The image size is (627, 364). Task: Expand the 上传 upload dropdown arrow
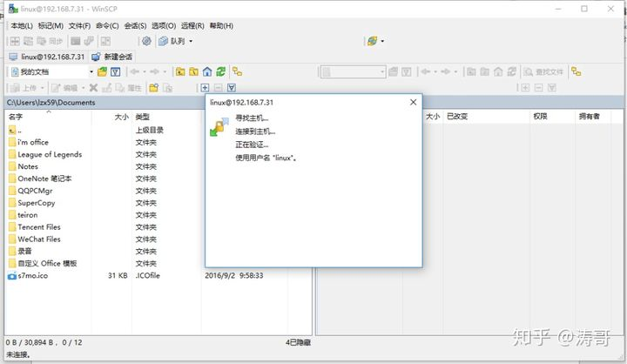pos(42,88)
